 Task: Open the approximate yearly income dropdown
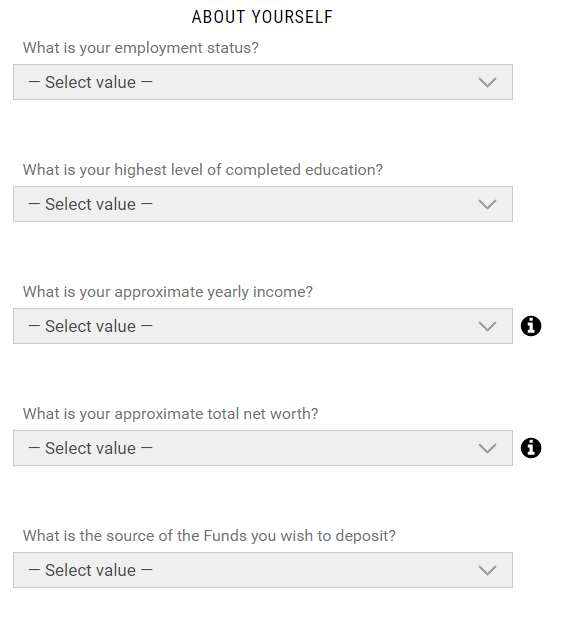tap(263, 326)
